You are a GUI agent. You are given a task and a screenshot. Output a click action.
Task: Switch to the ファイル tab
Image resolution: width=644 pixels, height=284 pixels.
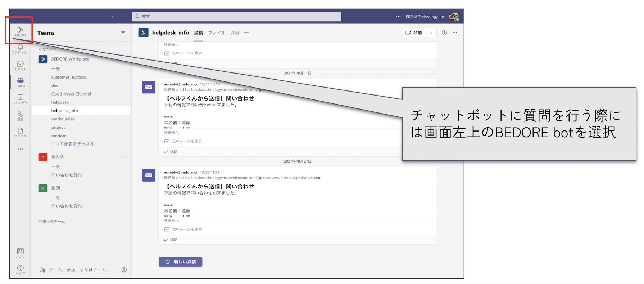pos(217,33)
